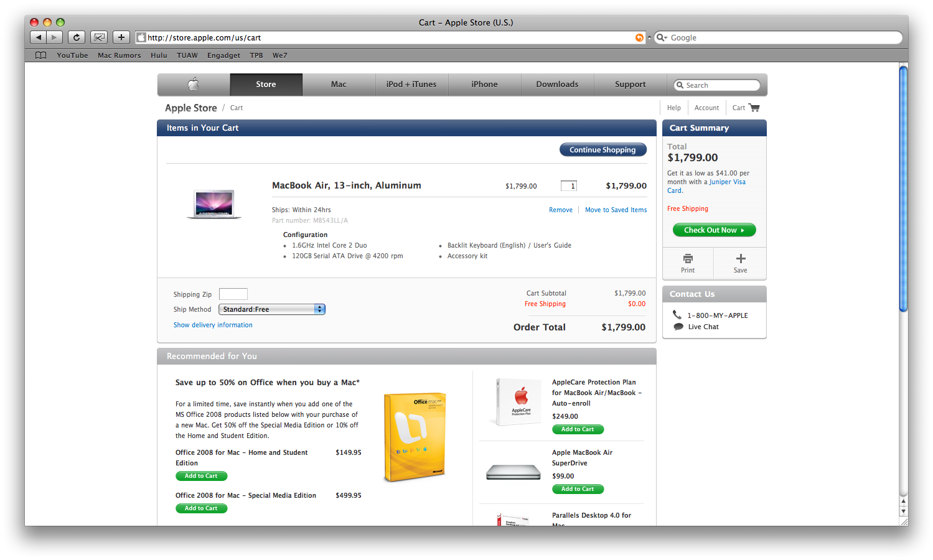Open the Support tab
Viewport: 933px width, 560px height.
click(630, 85)
